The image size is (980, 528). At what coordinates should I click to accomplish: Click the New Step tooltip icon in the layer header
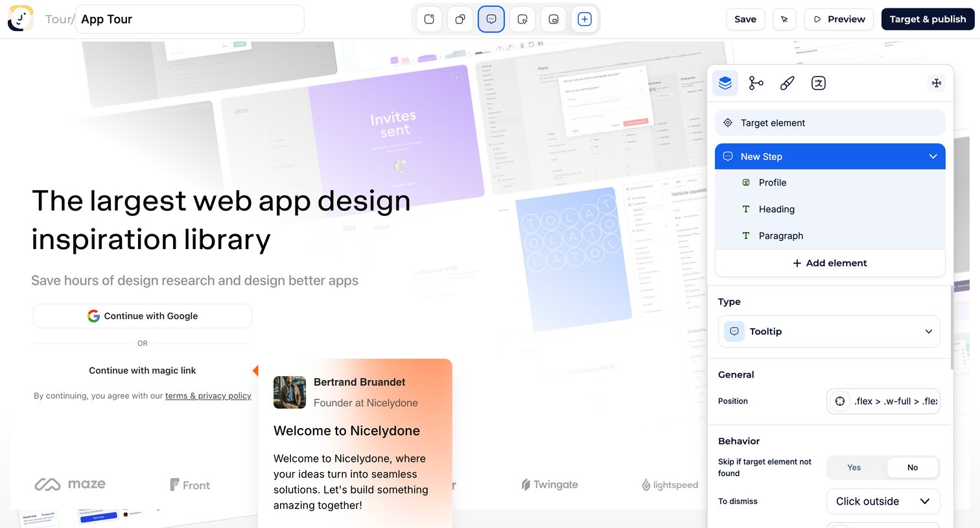728,156
